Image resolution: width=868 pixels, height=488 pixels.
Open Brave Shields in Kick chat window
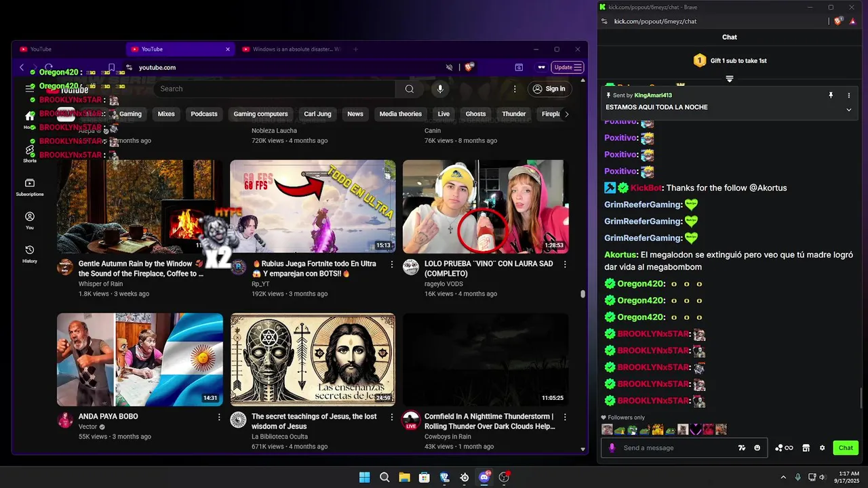[838, 21]
